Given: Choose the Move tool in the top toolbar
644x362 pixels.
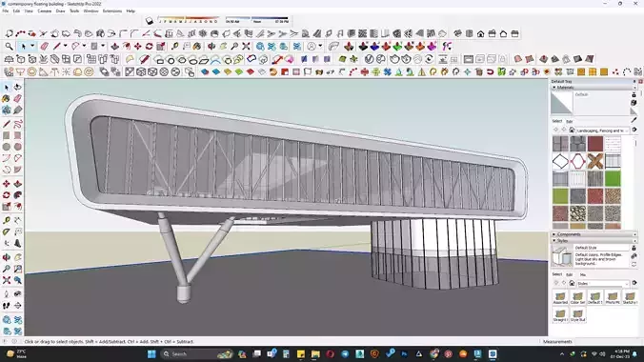Looking at the screenshot, I should [x=137, y=46].
